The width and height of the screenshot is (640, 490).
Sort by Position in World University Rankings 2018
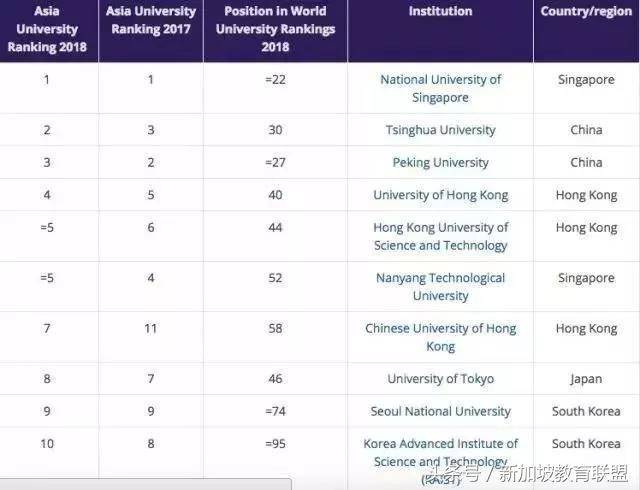tap(275, 29)
